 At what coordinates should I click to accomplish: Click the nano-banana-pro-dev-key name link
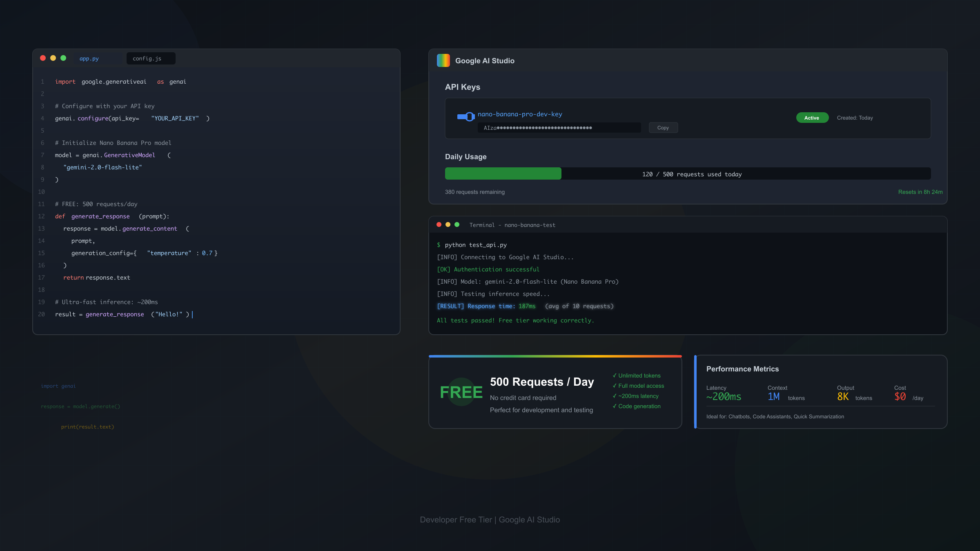click(519, 114)
